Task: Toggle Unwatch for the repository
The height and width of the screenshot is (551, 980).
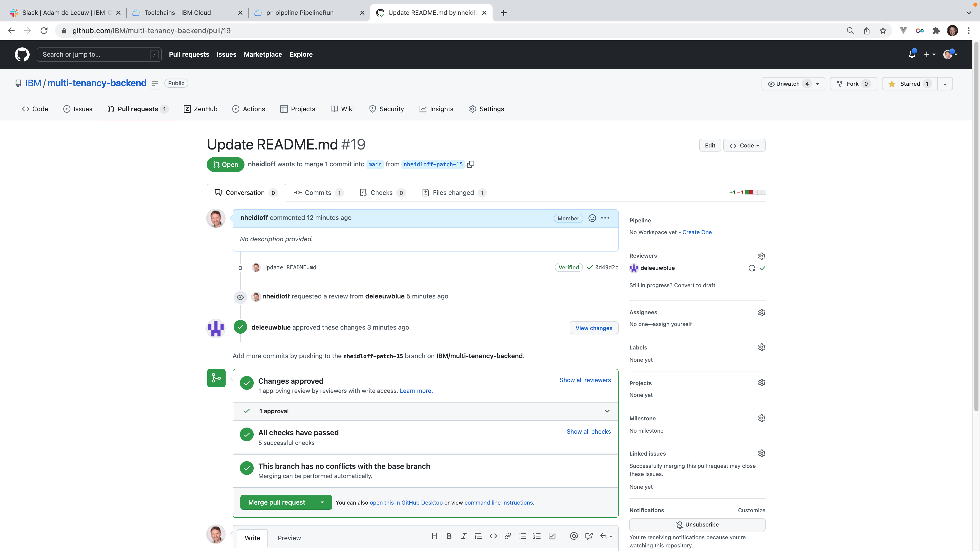Action: tap(788, 84)
